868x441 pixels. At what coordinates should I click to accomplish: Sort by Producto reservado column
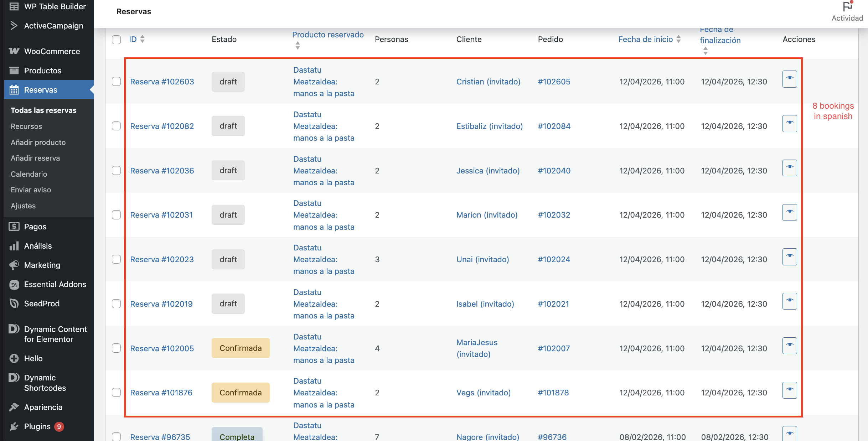[x=328, y=35]
